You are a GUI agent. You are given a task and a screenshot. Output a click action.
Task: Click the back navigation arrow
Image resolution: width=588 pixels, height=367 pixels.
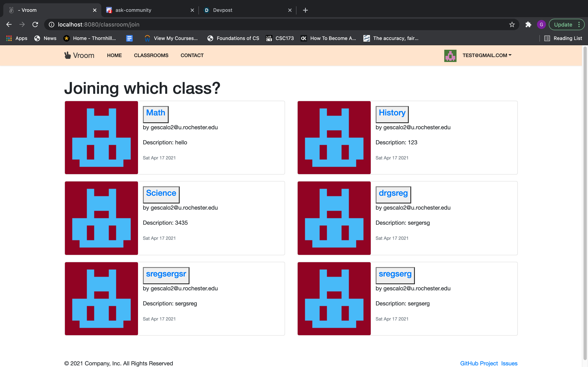coord(9,24)
